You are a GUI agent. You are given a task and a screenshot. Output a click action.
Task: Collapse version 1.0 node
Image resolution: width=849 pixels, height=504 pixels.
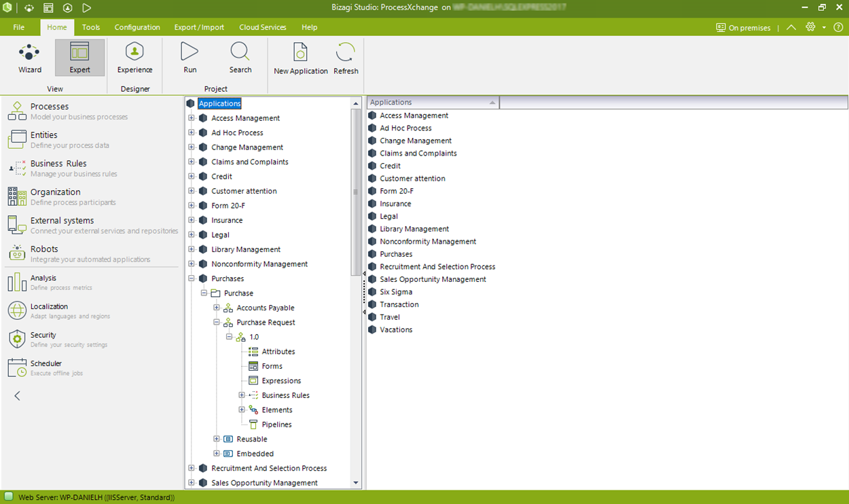tap(230, 337)
